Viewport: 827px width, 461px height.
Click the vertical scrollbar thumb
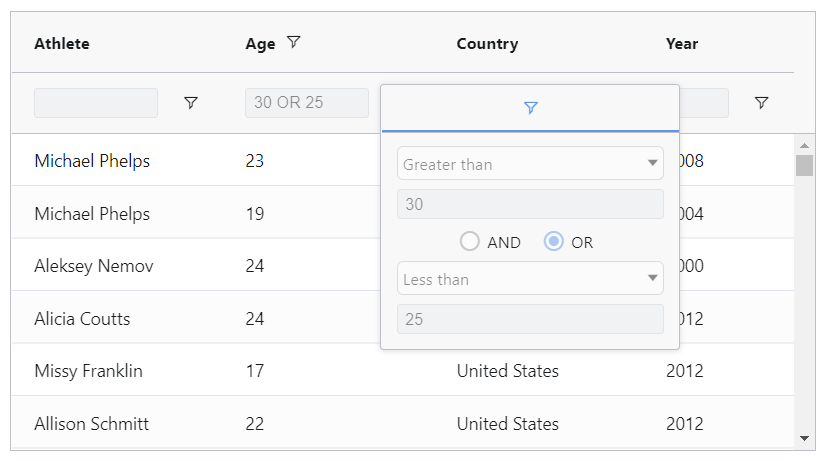click(x=804, y=165)
